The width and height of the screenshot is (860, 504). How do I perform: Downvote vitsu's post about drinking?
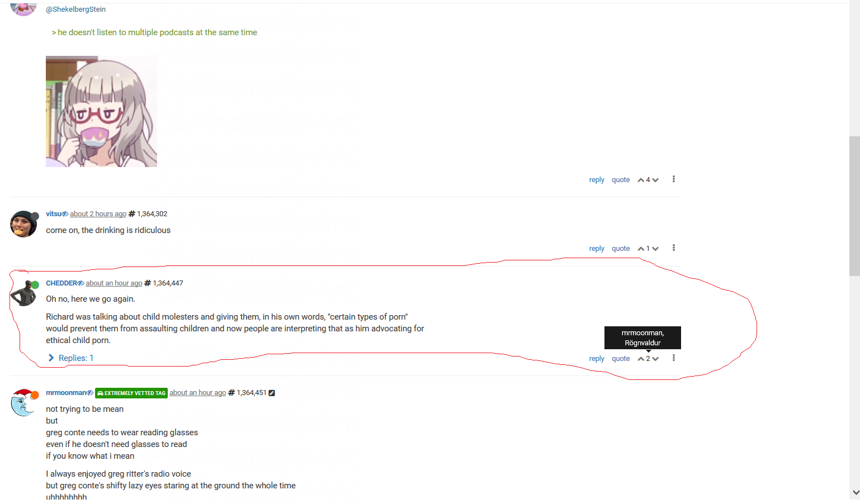pyautogui.click(x=655, y=249)
